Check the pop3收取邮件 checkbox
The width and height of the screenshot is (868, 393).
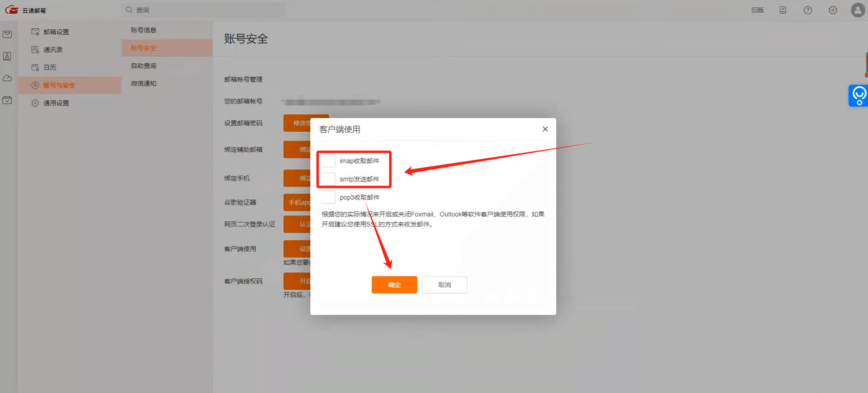[328, 197]
